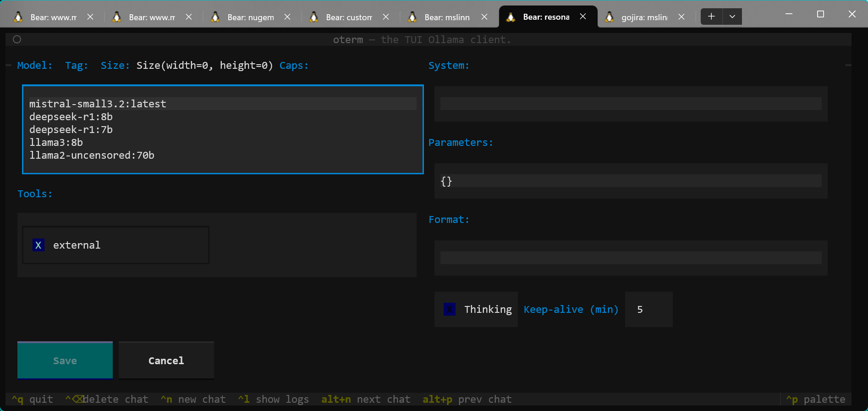
Task: Close the 'Bear: mslinn' tab
Action: pos(484,17)
